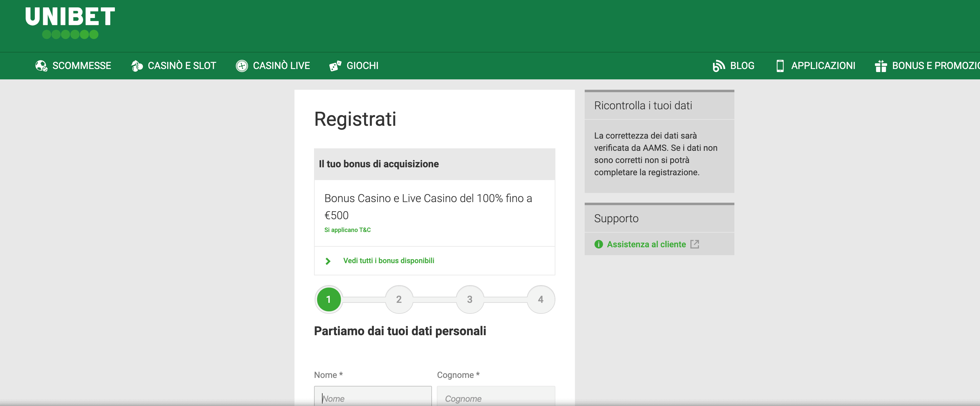The image size is (980, 406).
Task: Click the 'Nome *' field label
Action: click(328, 375)
